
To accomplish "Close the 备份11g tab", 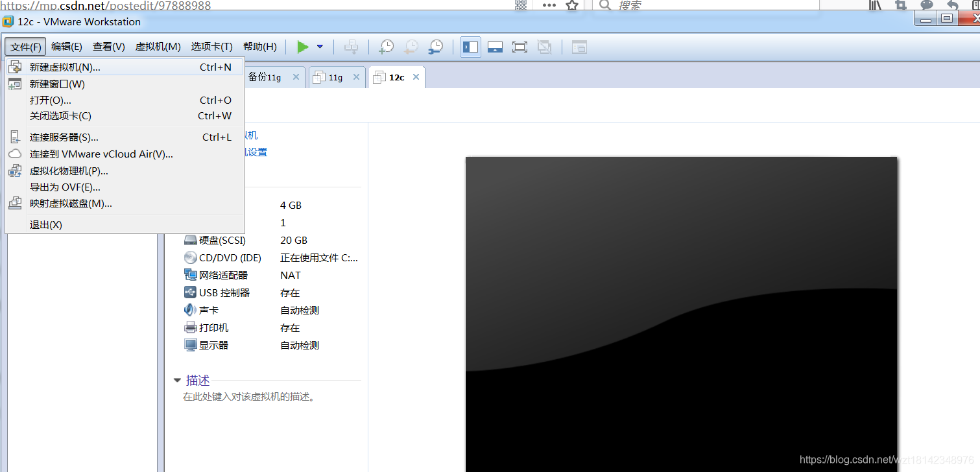I will coord(296,77).
